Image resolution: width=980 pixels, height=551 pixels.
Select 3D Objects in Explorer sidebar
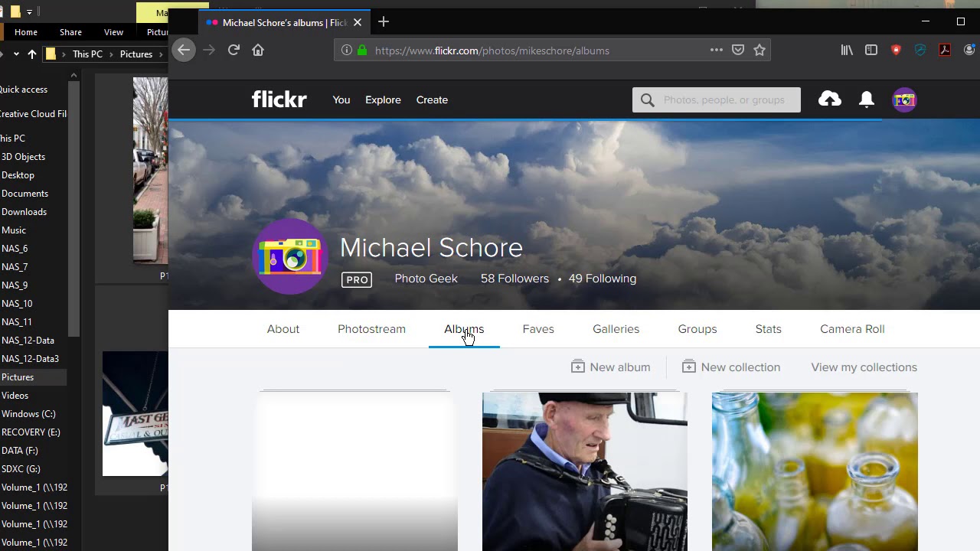(x=23, y=157)
